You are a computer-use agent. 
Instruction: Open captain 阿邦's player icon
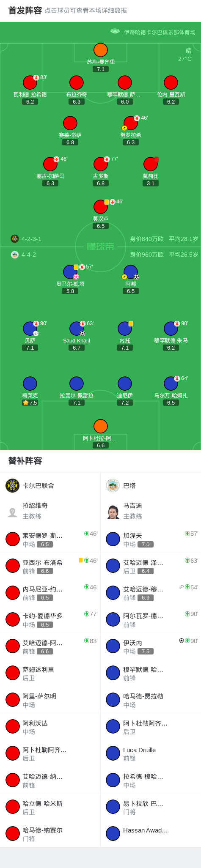tap(131, 272)
